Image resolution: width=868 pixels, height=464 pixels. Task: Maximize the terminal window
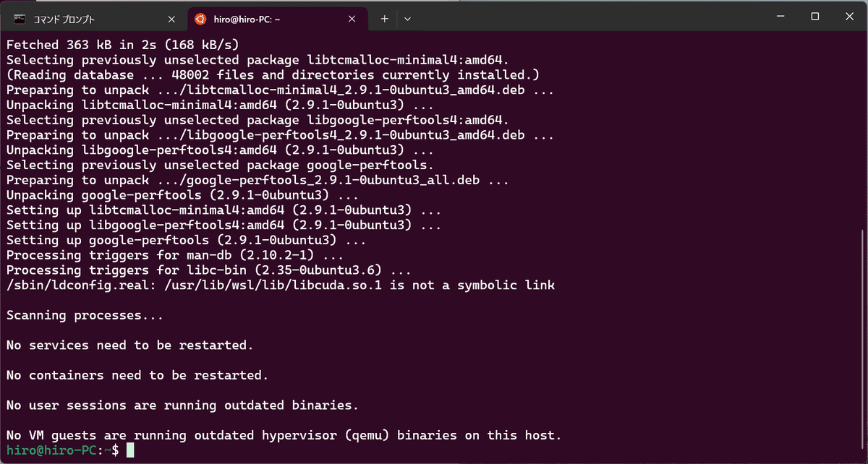pyautogui.click(x=814, y=16)
